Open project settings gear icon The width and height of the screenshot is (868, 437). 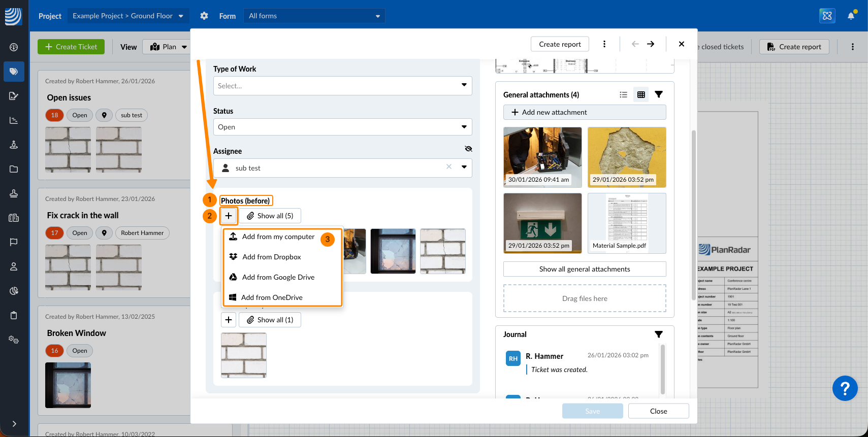point(204,16)
